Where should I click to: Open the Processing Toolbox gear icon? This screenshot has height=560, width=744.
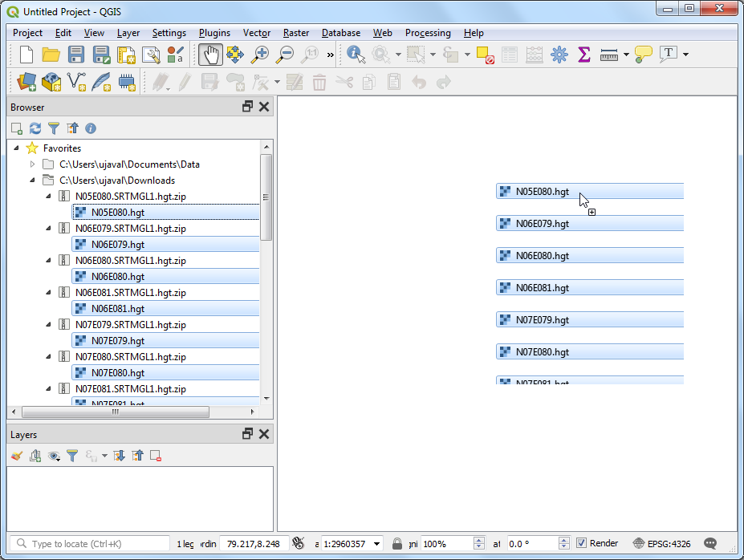559,55
